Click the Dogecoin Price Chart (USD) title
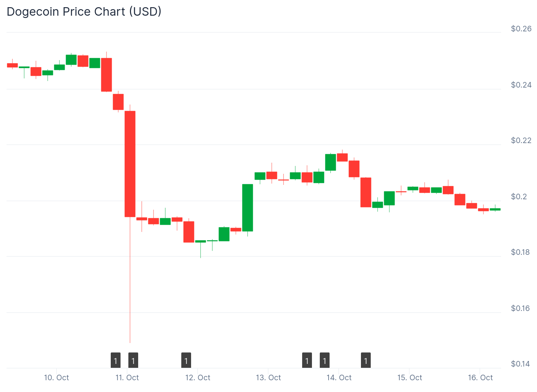 (x=84, y=12)
